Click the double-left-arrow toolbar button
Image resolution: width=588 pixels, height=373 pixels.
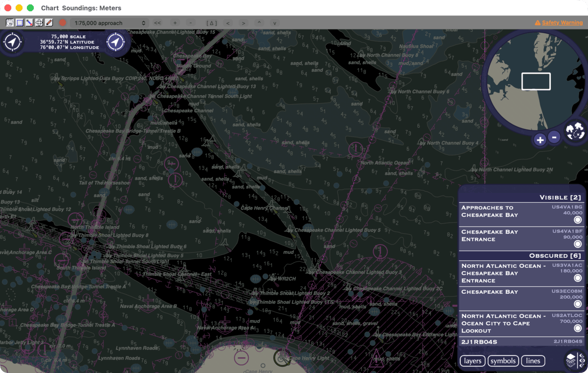(157, 23)
